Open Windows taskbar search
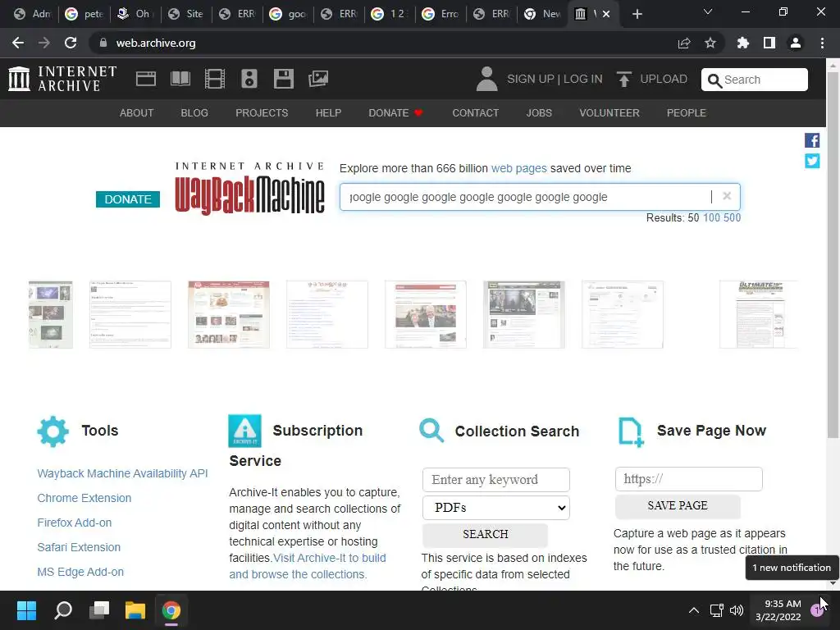 point(63,610)
